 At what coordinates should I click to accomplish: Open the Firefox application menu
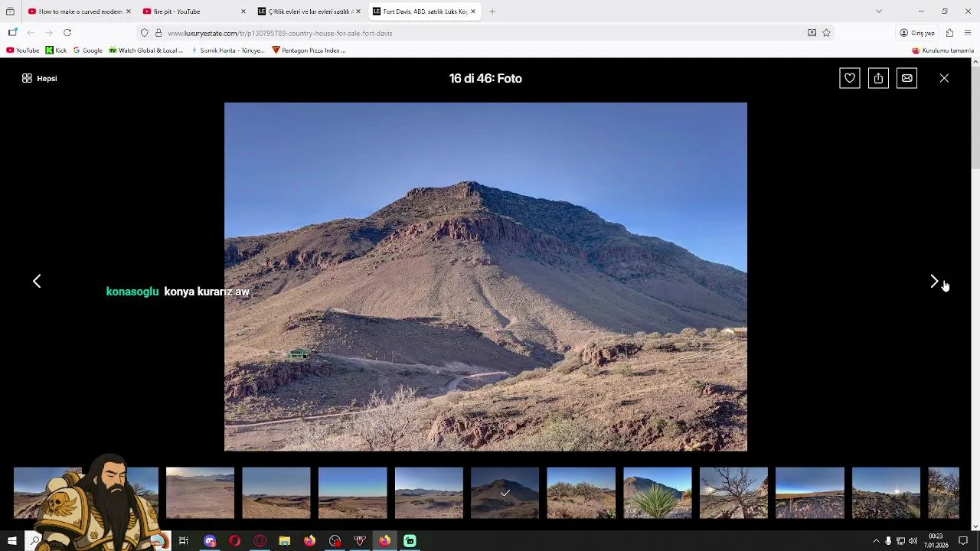click(968, 33)
